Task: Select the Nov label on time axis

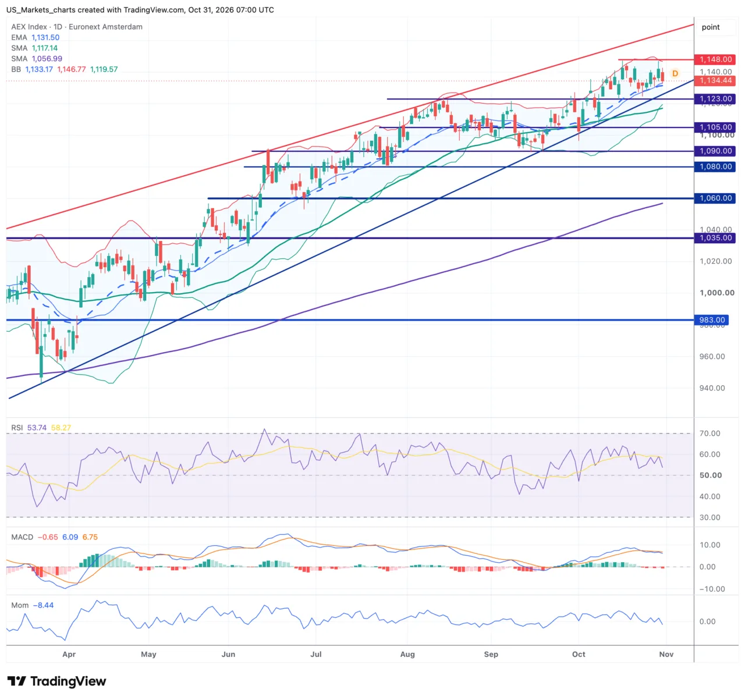Action: coord(666,654)
